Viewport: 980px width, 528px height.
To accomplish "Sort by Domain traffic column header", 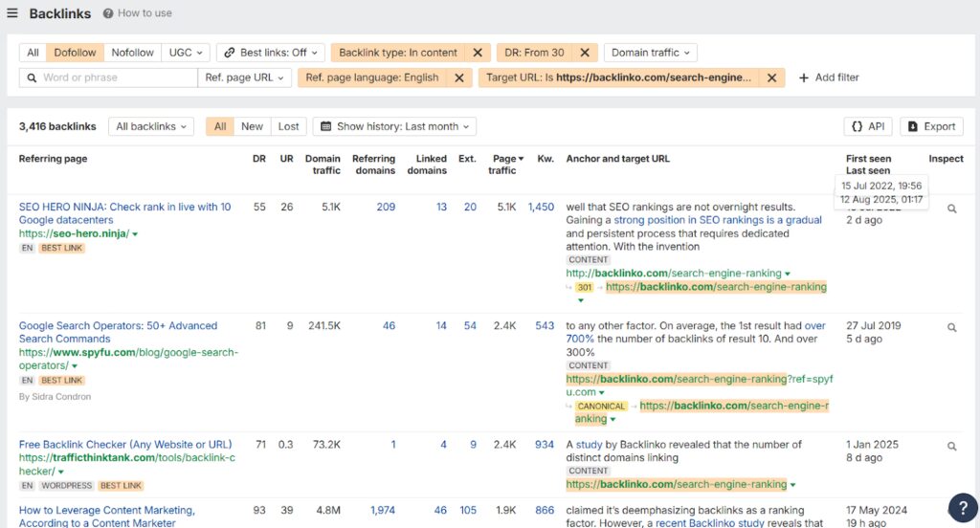I will (x=323, y=165).
